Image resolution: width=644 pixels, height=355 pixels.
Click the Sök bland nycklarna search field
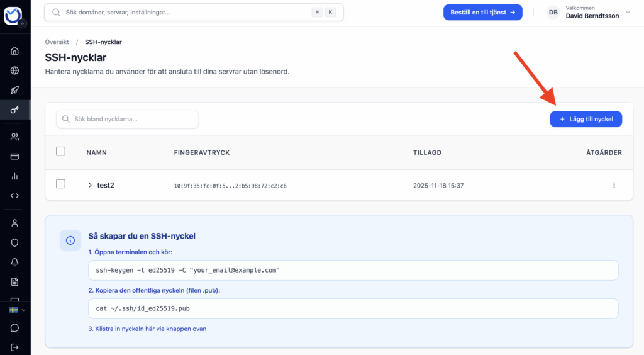point(128,119)
